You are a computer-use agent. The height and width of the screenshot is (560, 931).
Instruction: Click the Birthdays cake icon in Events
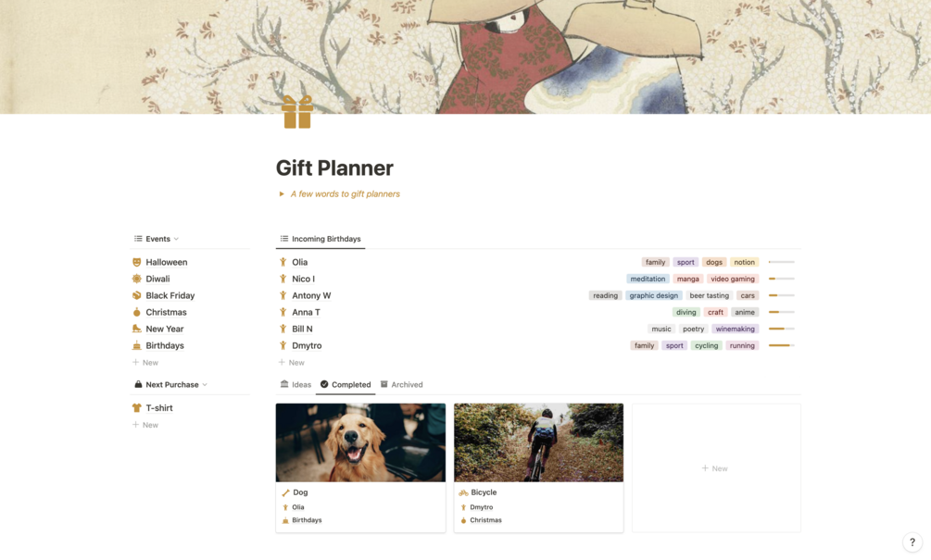coord(136,345)
